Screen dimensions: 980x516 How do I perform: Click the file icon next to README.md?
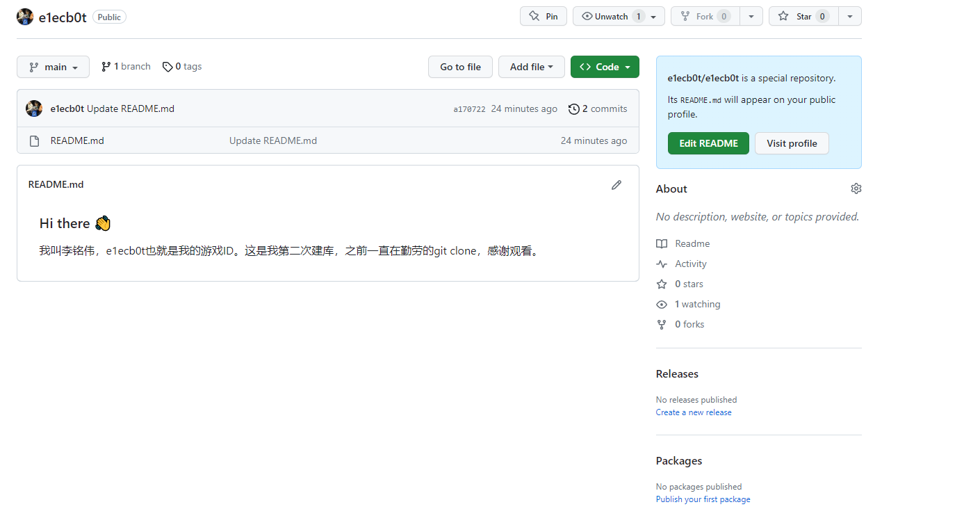pyautogui.click(x=34, y=141)
